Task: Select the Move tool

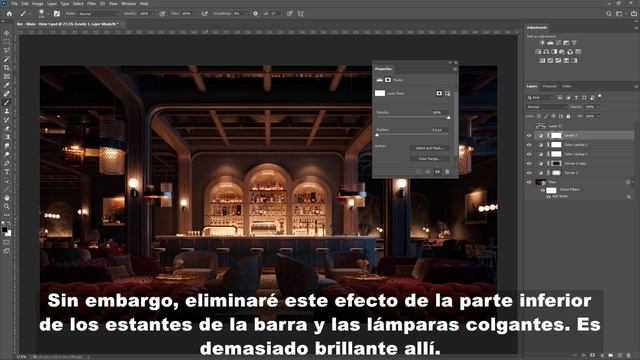Action: pos(7,33)
